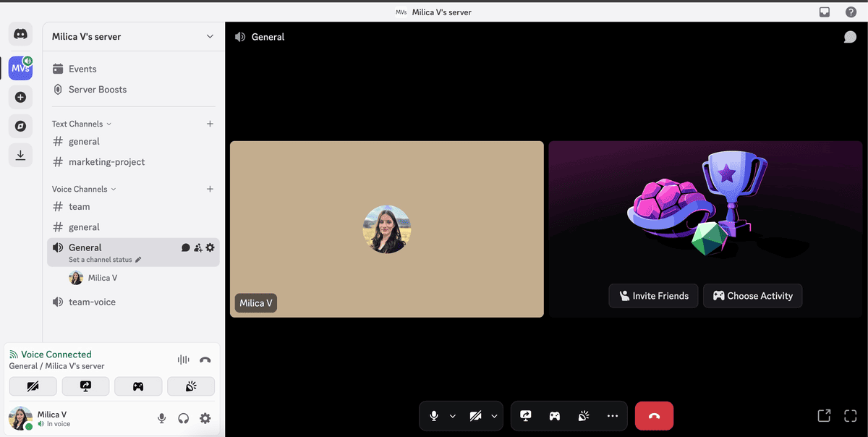Edit channel status pencil icon

pos(138,260)
